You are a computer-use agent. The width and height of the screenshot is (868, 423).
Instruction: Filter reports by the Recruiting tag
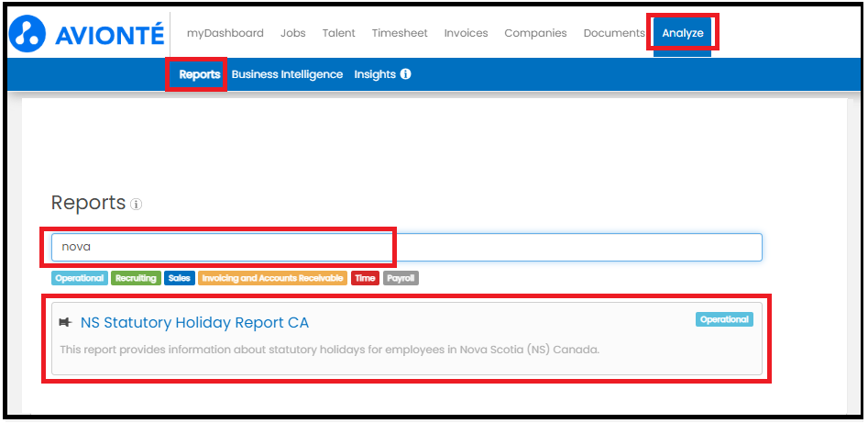(x=137, y=278)
